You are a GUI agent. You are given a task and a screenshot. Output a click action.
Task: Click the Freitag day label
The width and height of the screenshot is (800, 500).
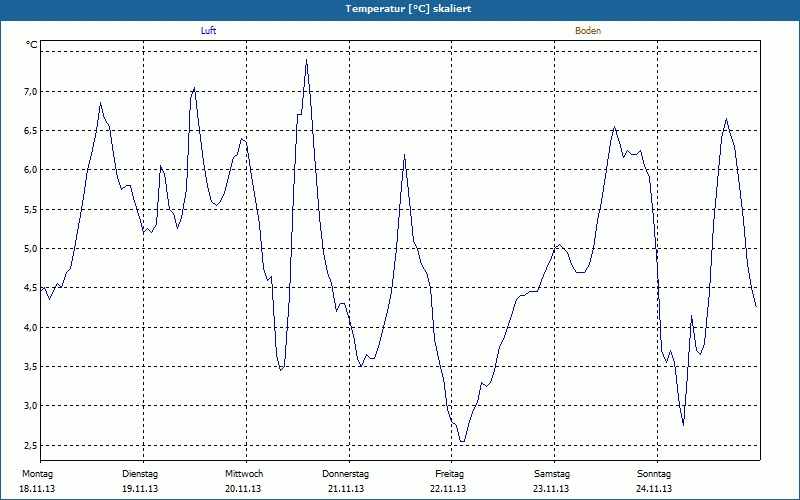tap(449, 474)
